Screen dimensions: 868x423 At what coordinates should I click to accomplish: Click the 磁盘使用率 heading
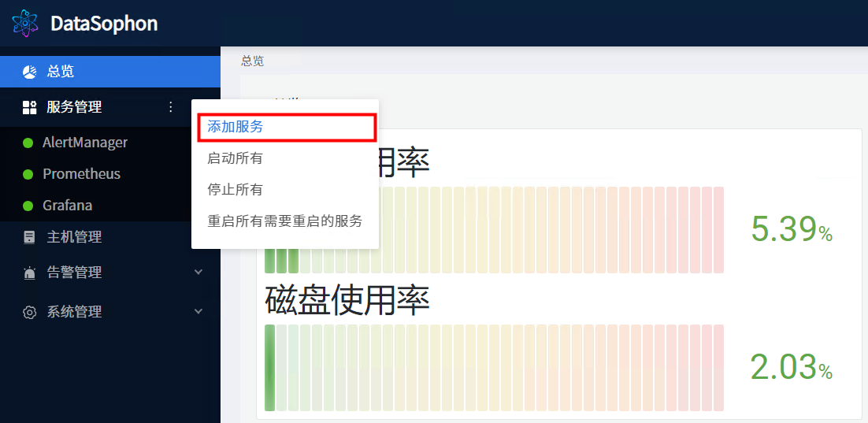click(347, 299)
